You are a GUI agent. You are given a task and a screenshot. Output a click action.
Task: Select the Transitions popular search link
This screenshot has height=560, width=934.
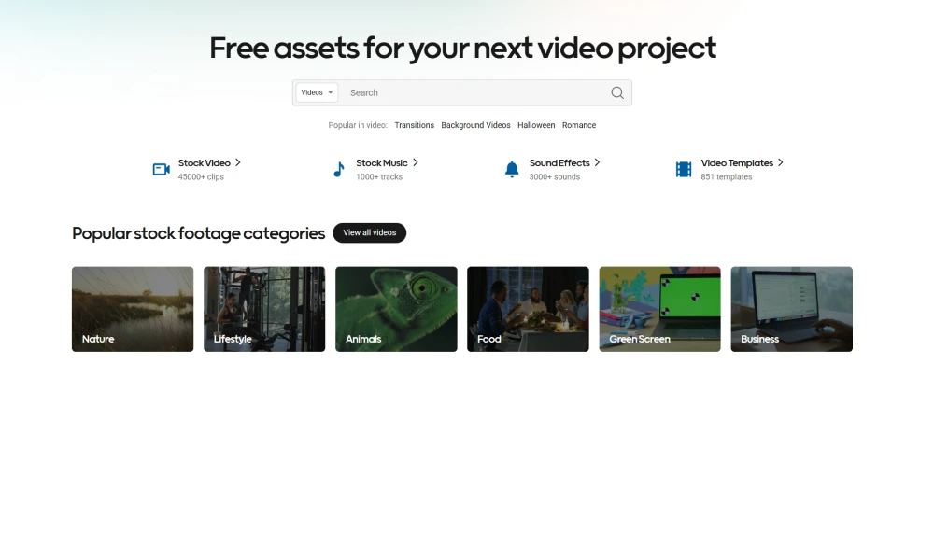(x=414, y=126)
